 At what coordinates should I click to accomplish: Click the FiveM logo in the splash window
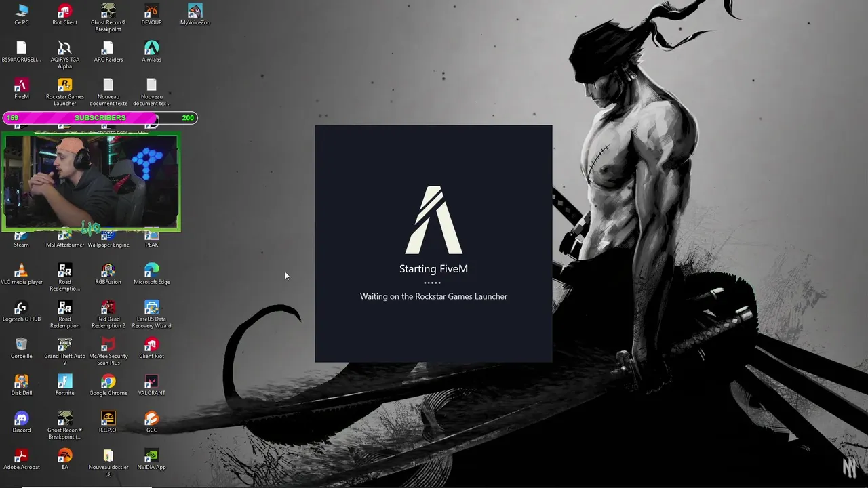434,220
